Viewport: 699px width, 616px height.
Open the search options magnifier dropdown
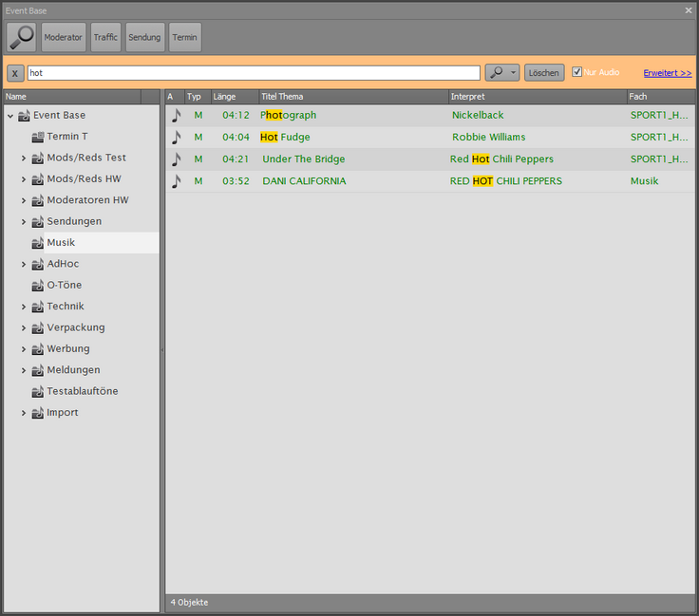click(501, 72)
